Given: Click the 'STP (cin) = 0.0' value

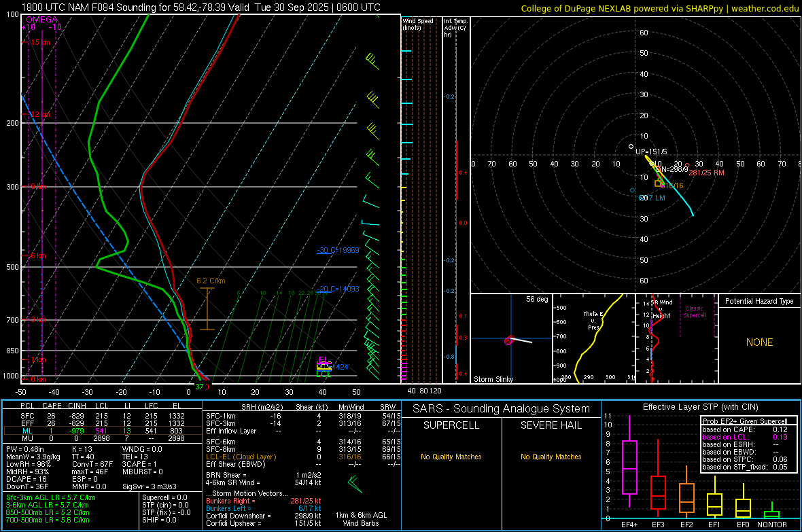Looking at the screenshot, I should [165, 505].
